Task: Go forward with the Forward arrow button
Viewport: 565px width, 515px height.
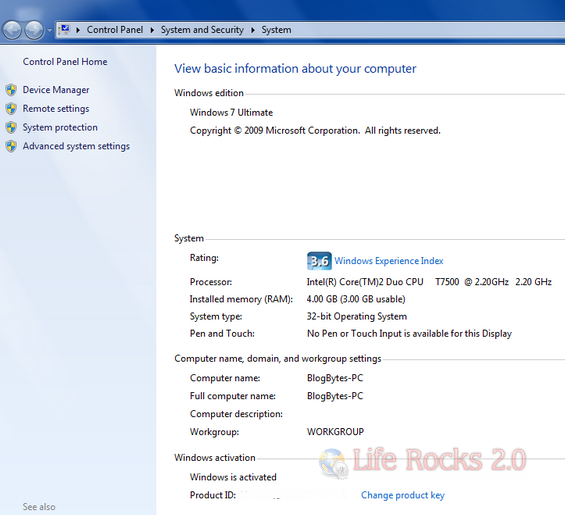Action: coord(34,30)
